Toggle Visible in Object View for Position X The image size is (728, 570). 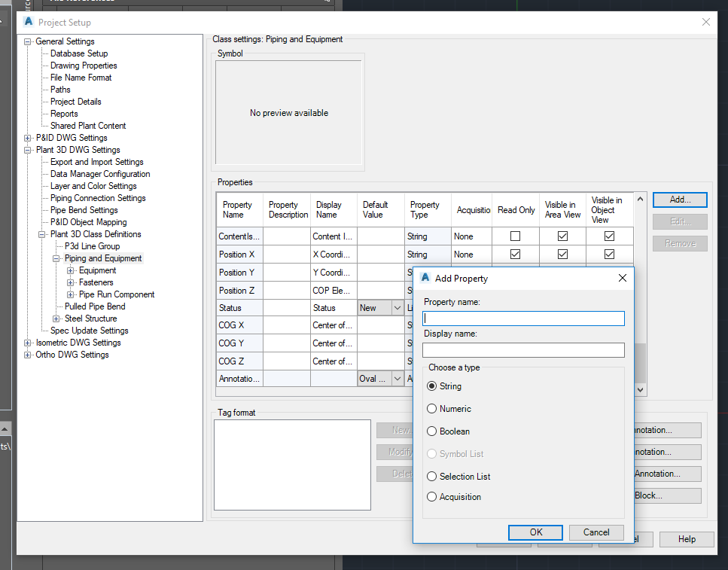[x=610, y=255]
